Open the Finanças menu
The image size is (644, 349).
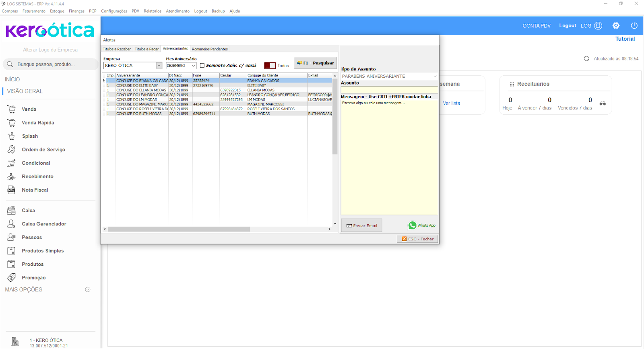(x=76, y=11)
